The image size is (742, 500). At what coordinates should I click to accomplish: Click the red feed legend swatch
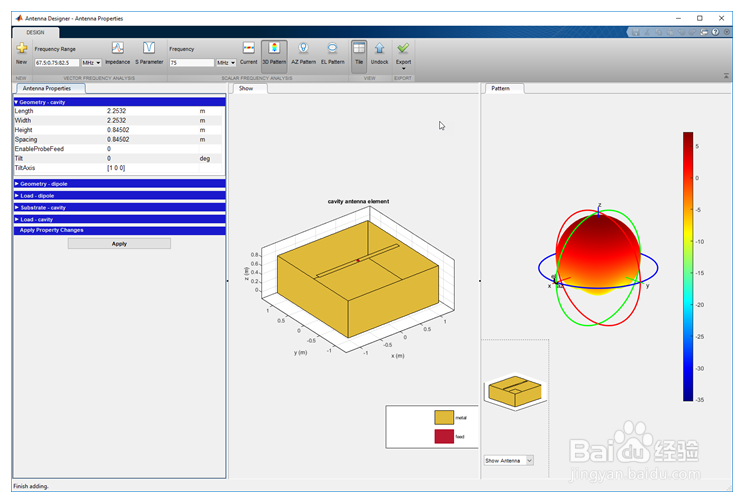coord(444,436)
